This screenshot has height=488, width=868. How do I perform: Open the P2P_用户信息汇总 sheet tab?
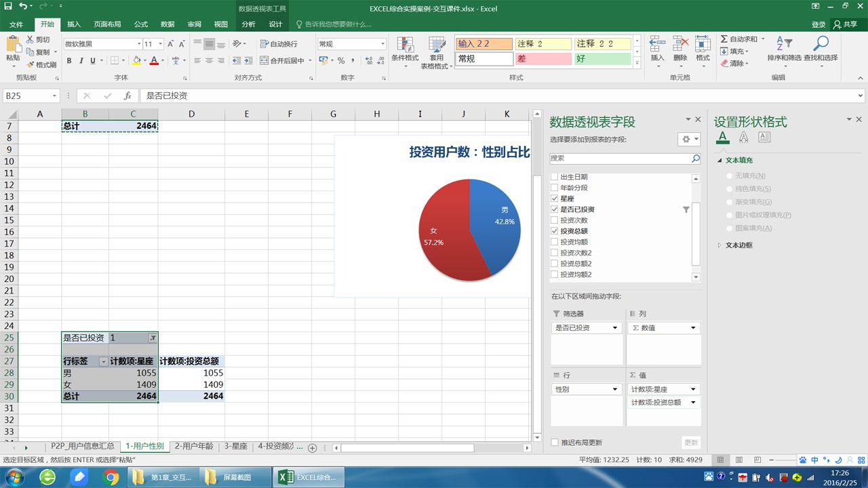[83, 447]
